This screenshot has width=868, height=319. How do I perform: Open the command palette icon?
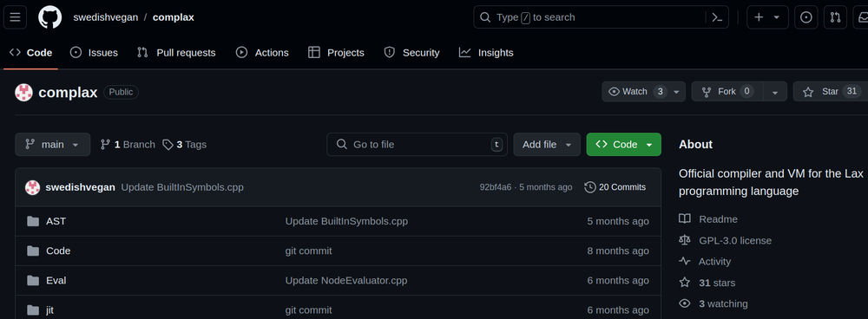pyautogui.click(x=718, y=17)
